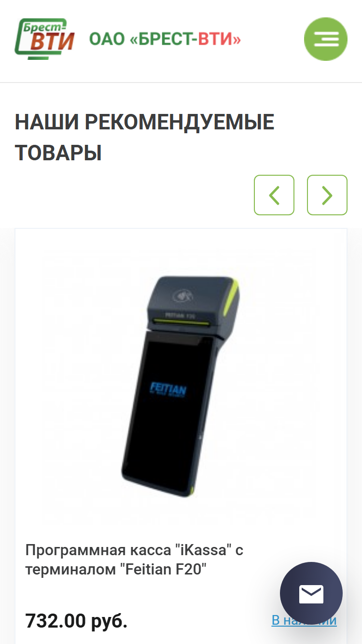Click the Feitian F20 terminal photo
This screenshot has width=362, height=644.
181,386
